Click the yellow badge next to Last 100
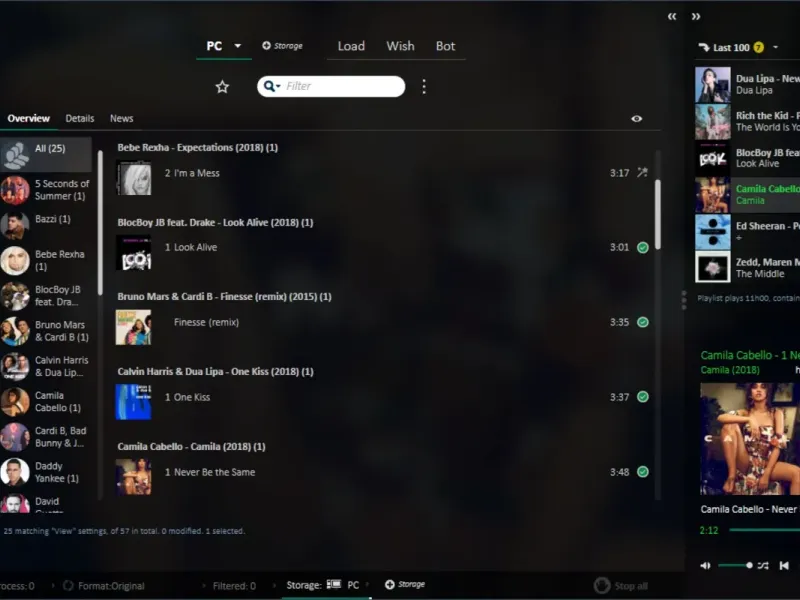The width and height of the screenshot is (800, 600). (x=759, y=47)
